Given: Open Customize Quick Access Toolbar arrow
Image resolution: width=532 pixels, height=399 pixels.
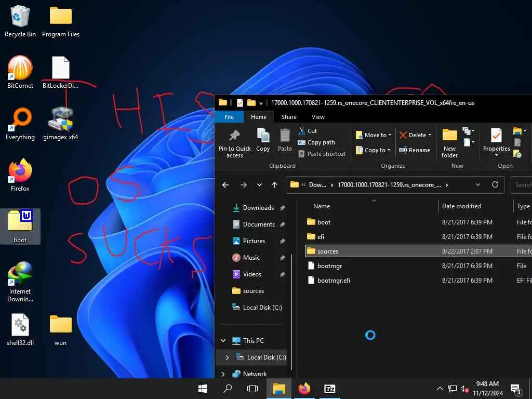Looking at the screenshot, I should coord(261,103).
